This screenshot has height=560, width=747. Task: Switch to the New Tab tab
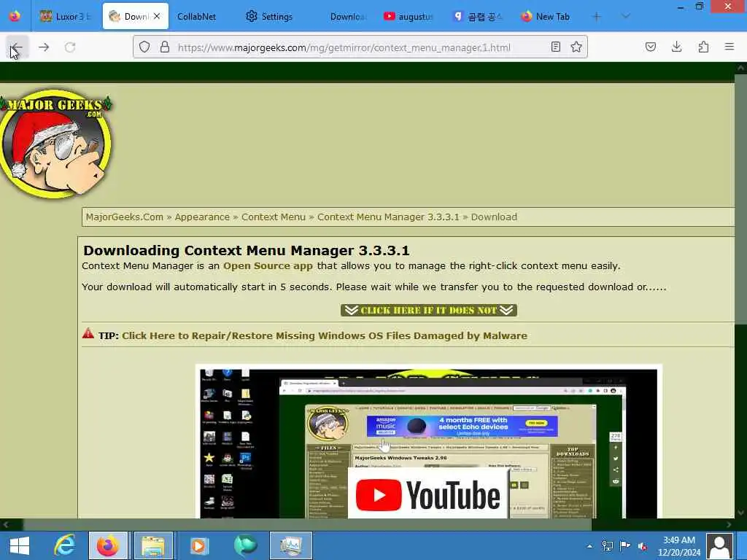coord(546,16)
